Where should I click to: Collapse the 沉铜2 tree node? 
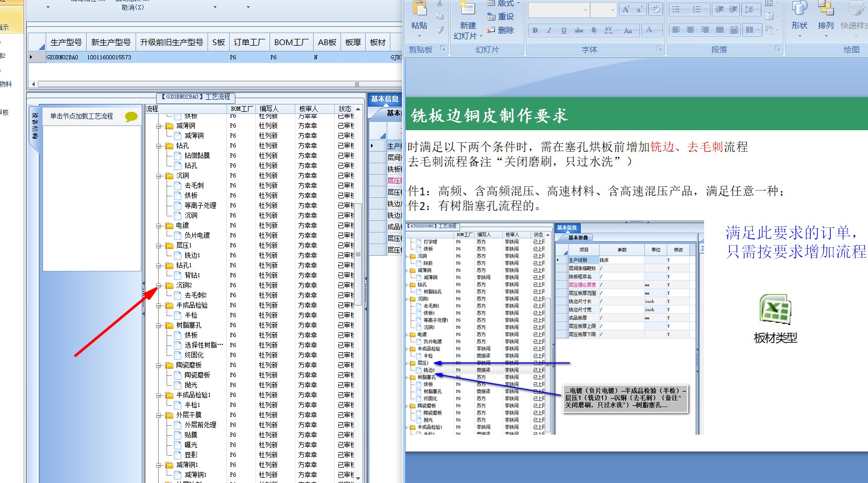pyautogui.click(x=159, y=286)
